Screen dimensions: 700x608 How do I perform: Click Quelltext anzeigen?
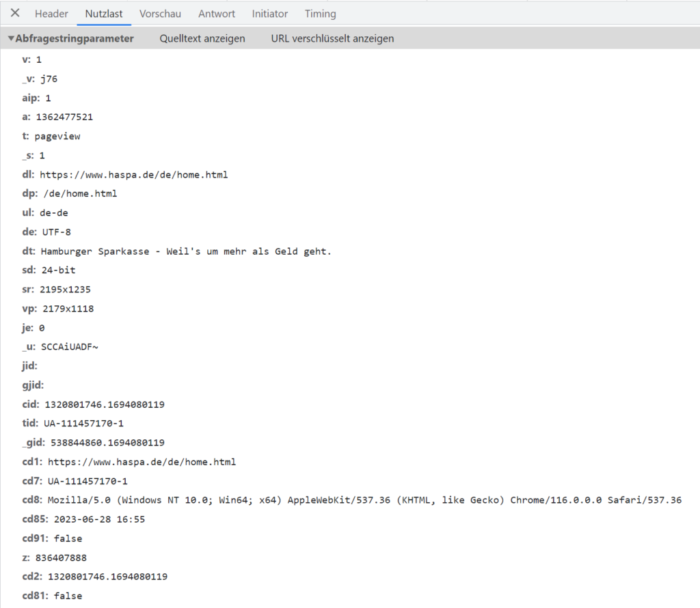[x=202, y=38]
